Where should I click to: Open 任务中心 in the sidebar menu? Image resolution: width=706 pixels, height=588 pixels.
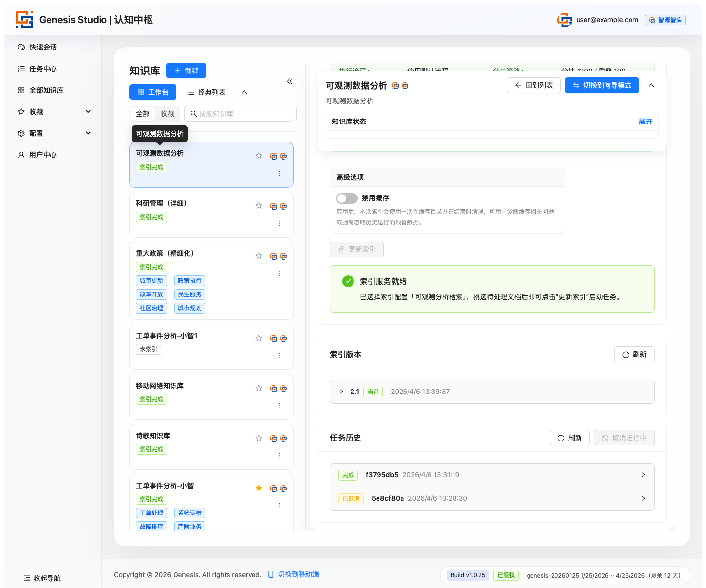tap(43, 69)
